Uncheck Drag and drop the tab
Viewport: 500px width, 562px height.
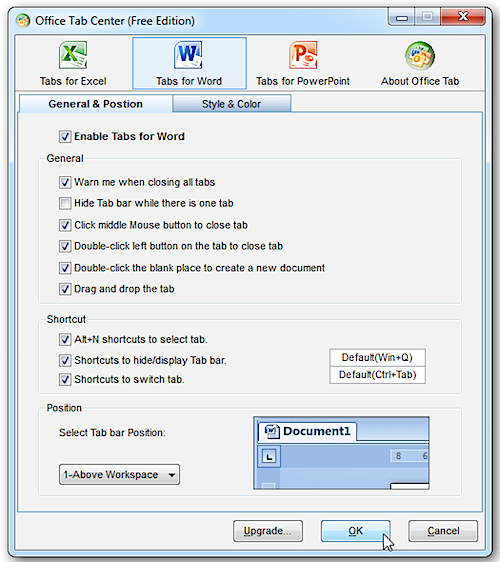(x=65, y=289)
